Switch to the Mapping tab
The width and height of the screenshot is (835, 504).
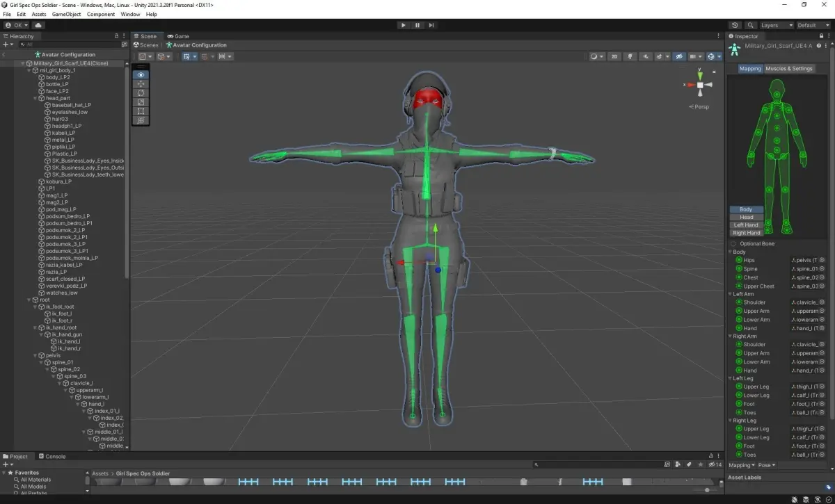click(x=750, y=69)
